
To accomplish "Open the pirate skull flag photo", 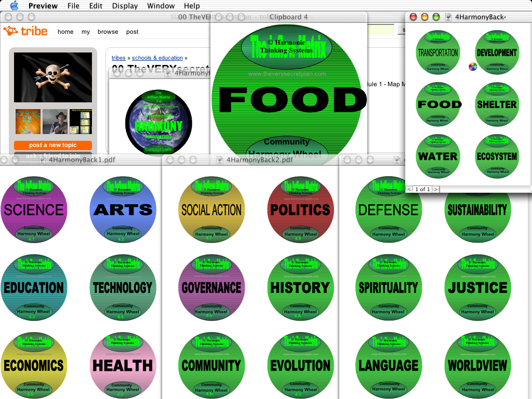I will [53, 77].
